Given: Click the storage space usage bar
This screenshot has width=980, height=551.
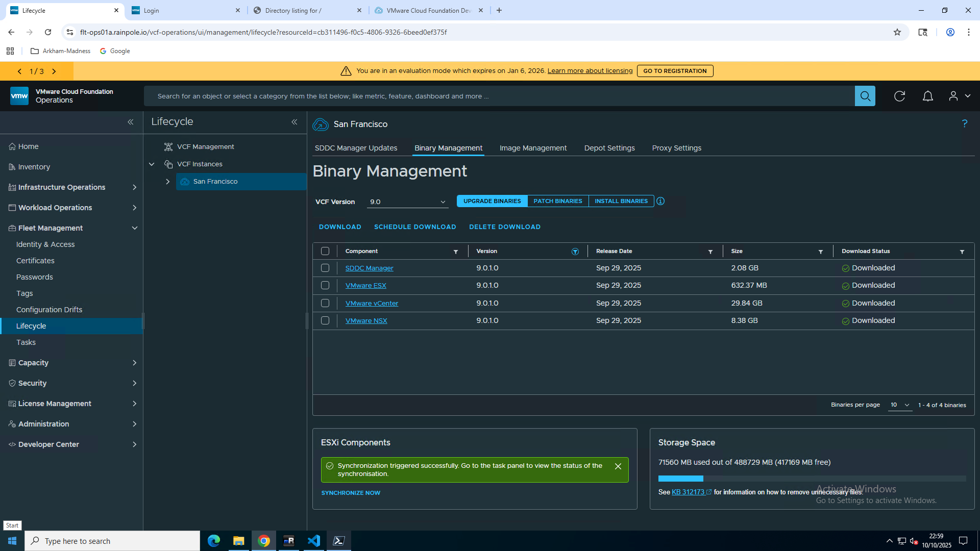Looking at the screenshot, I should [x=812, y=479].
